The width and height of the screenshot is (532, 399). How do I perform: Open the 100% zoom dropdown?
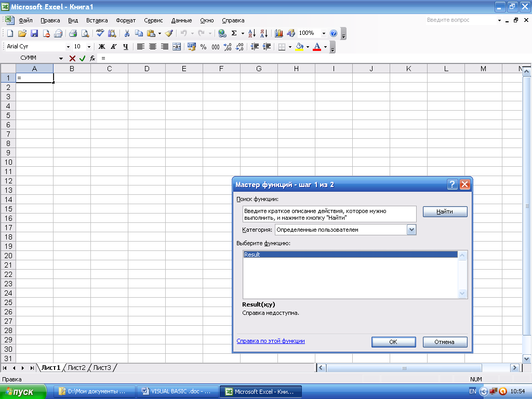[324, 33]
